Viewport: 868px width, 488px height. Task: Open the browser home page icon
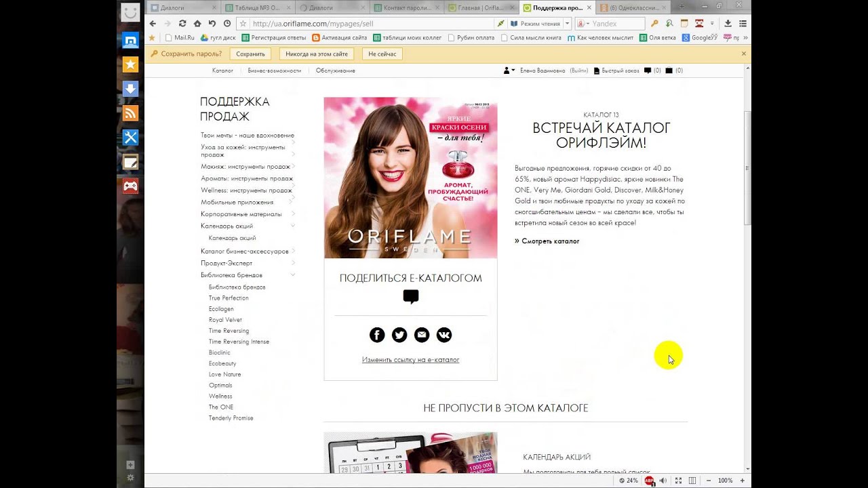click(197, 23)
